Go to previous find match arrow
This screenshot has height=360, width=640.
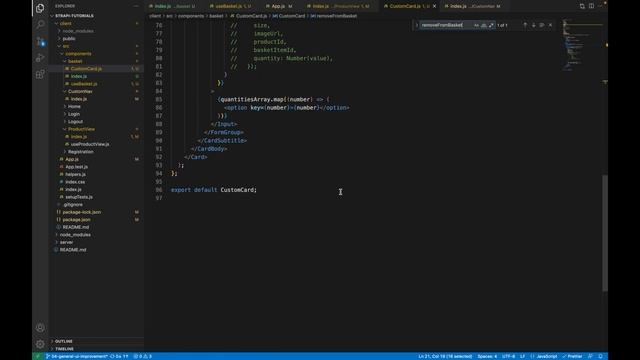tap(525, 25)
